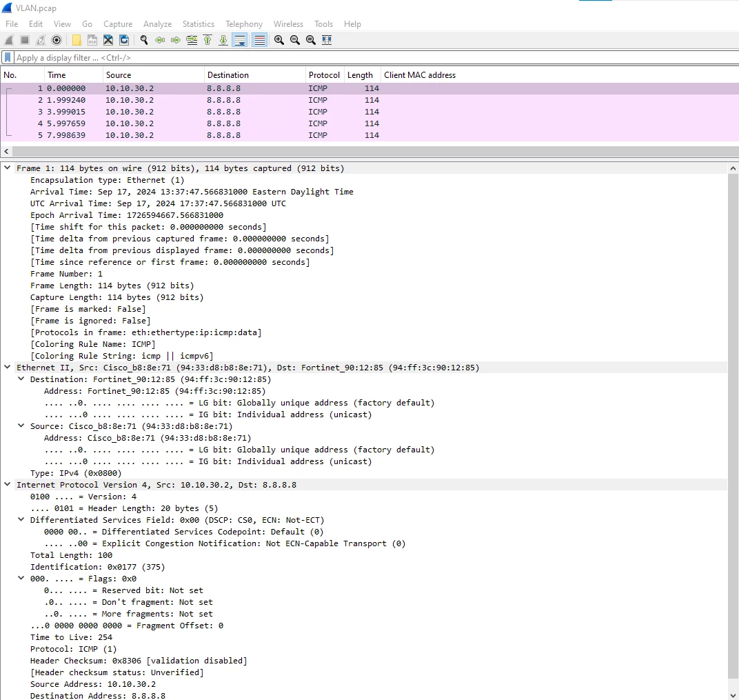
Task: Go forward to next packet arrow
Action: pyautogui.click(x=176, y=40)
